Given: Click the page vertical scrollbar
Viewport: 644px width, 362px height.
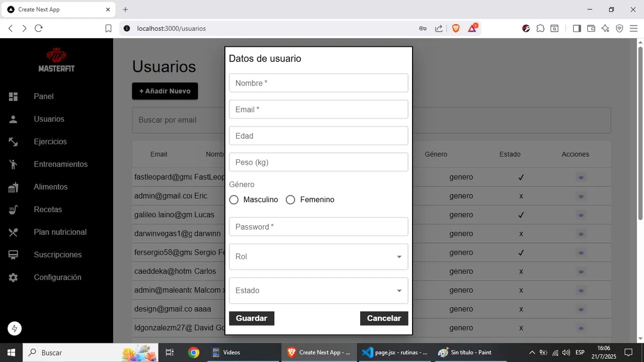Looking at the screenshot, I should pos(640,133).
